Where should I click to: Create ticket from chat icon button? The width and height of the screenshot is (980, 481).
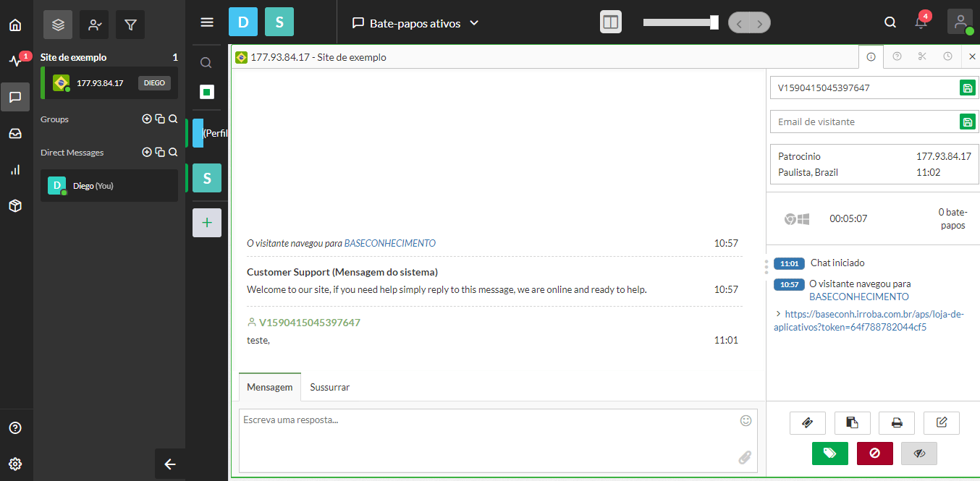(808, 423)
